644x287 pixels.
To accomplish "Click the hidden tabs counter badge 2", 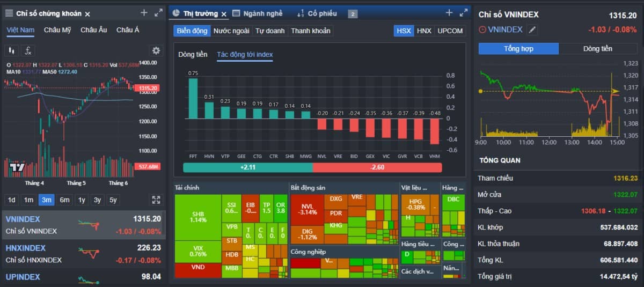I will 353,14.
